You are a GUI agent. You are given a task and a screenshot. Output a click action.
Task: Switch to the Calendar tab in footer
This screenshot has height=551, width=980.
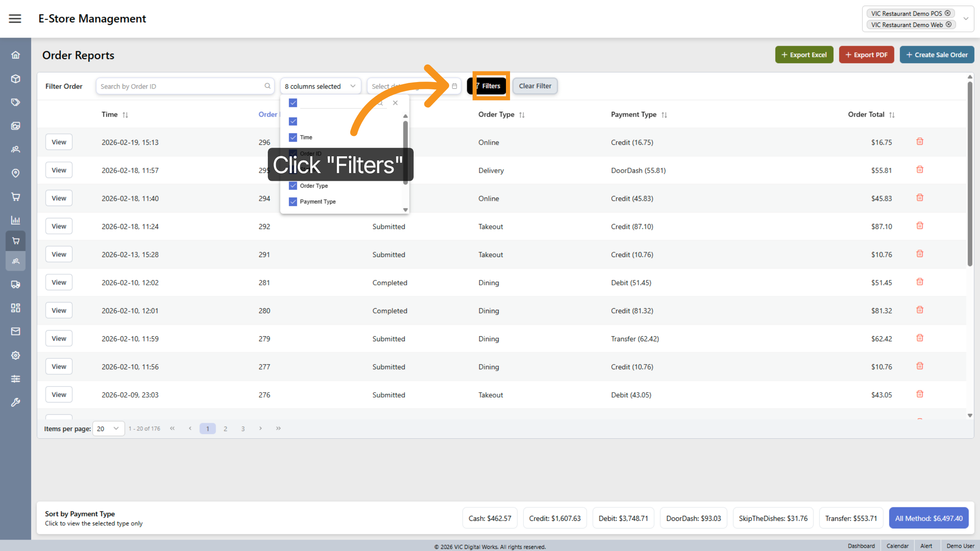coord(897,546)
